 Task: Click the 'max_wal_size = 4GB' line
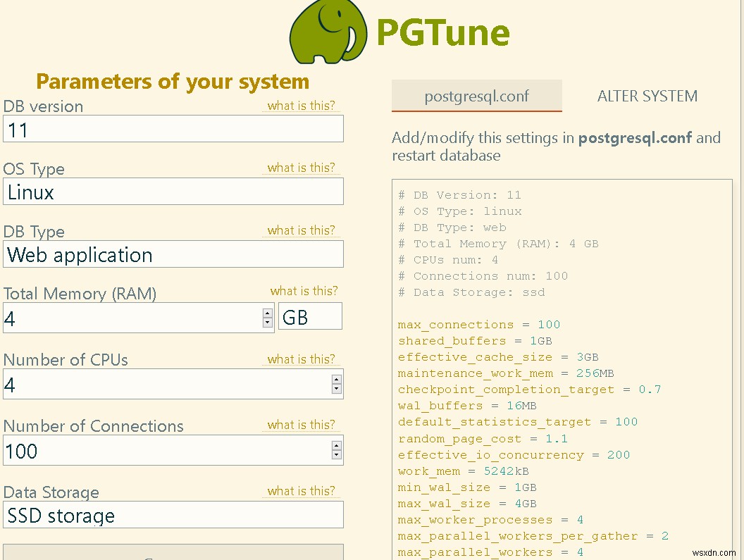pos(467,504)
